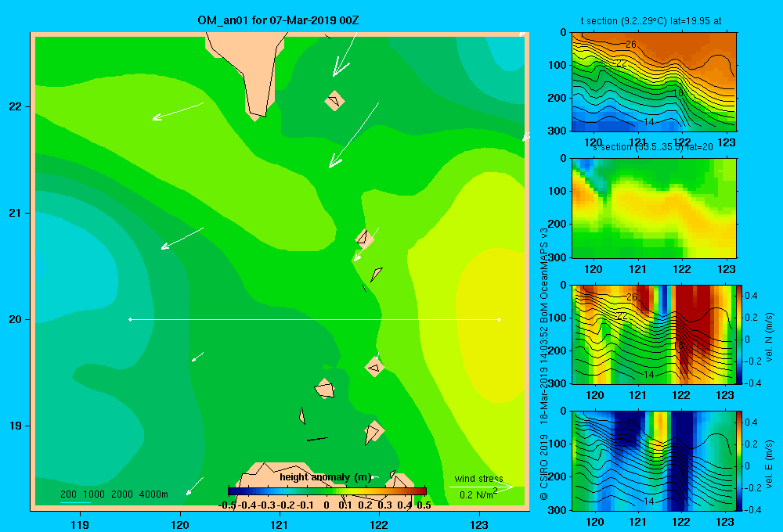The image size is (783, 532).
Task: Click the latitude label 21 on map axis
Action: (16, 213)
